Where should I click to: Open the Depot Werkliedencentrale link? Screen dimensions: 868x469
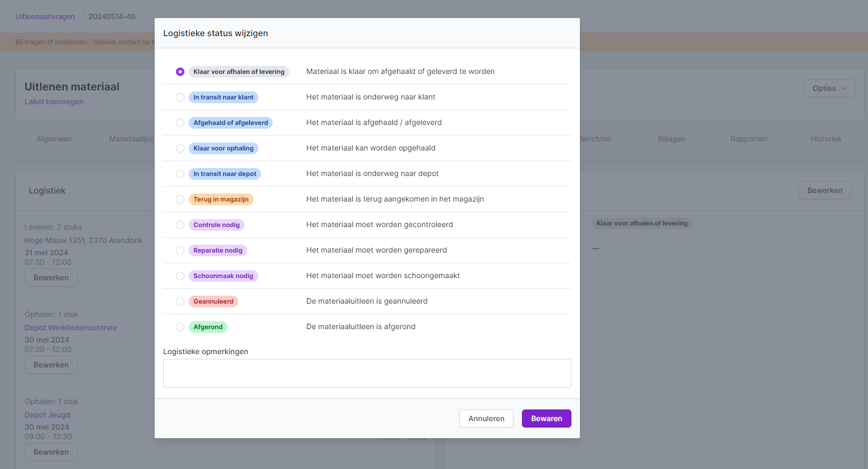71,328
